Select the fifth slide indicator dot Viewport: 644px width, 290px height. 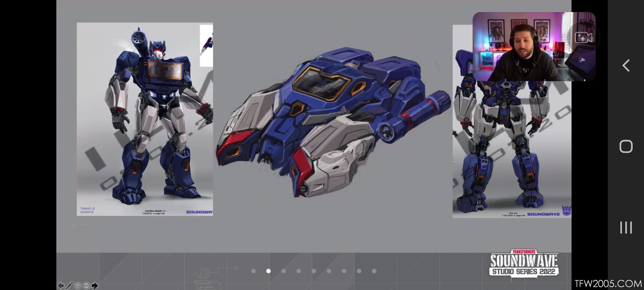314,271
